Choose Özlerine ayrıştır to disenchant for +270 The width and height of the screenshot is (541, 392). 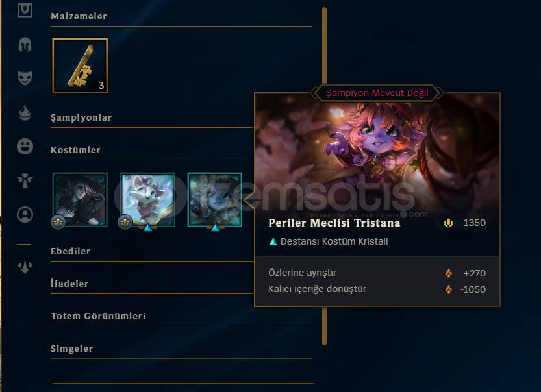(x=377, y=273)
